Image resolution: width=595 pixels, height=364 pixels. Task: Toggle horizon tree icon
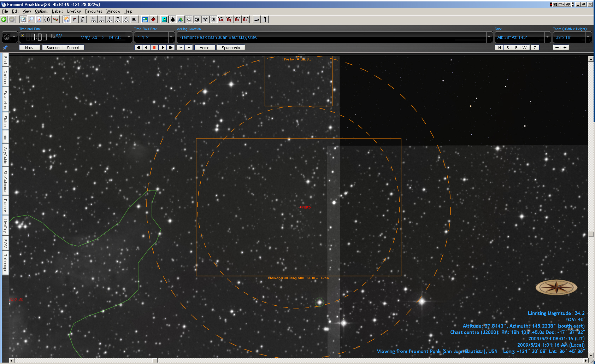point(172,19)
